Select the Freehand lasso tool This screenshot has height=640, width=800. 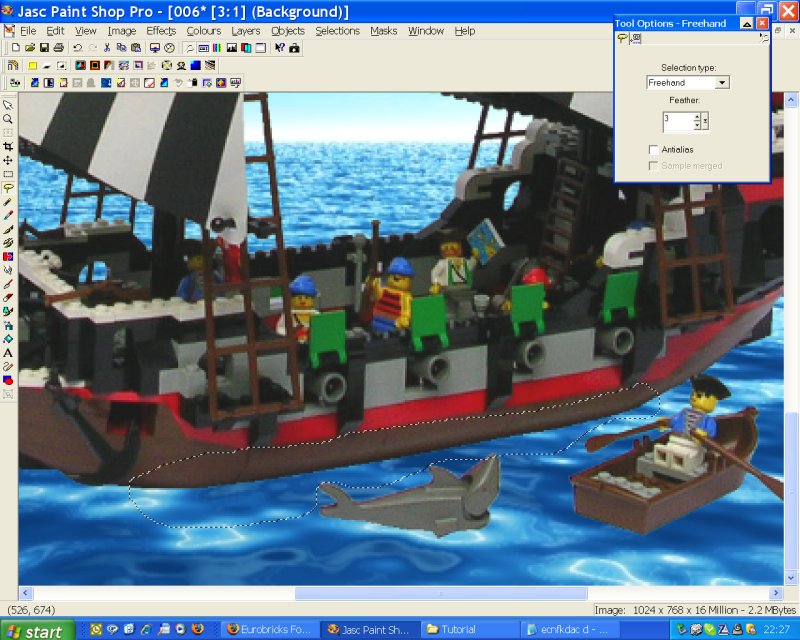pyautogui.click(x=8, y=188)
